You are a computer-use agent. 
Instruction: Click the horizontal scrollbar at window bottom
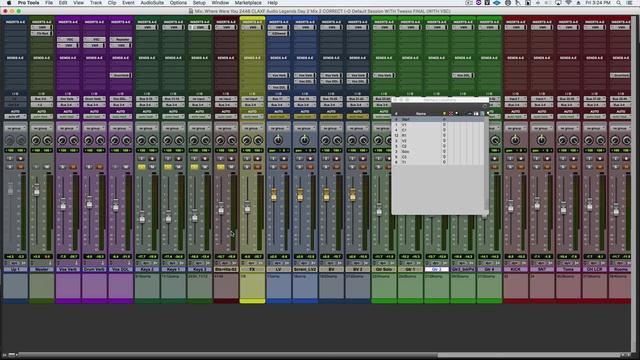[318, 355]
